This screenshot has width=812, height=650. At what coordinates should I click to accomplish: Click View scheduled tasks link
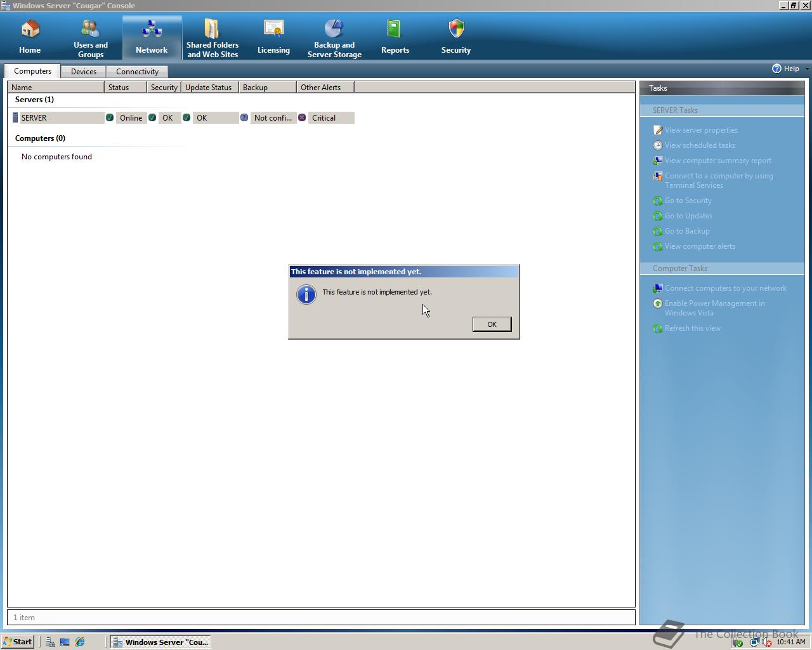(700, 145)
